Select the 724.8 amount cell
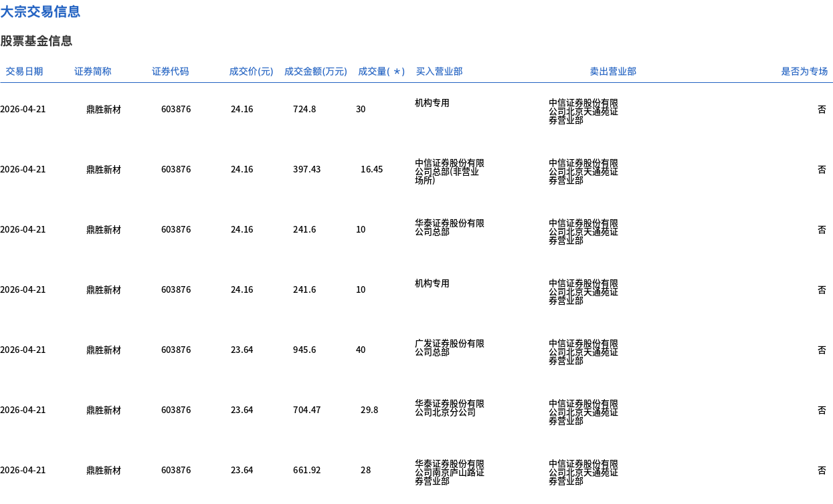The height and width of the screenshot is (504, 833). click(304, 110)
